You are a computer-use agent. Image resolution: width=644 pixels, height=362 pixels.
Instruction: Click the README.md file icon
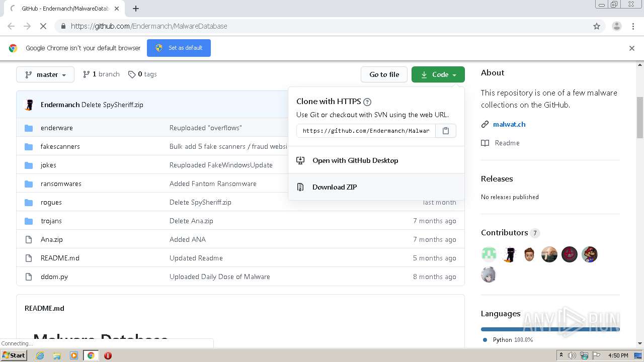29,258
